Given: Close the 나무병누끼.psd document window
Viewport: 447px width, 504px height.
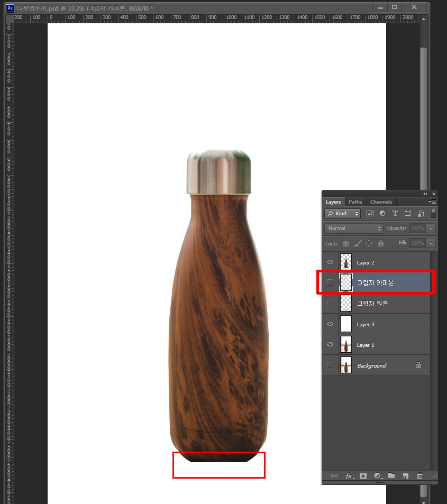Looking at the screenshot, I should [x=414, y=7].
